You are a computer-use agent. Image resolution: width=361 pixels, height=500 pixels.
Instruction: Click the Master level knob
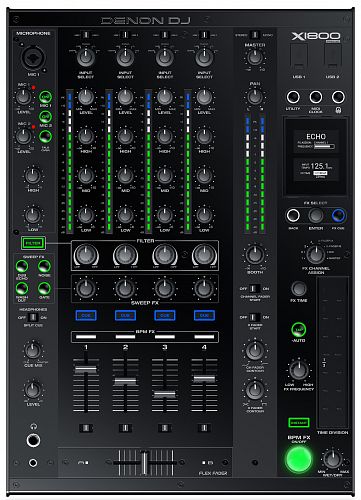click(x=255, y=57)
